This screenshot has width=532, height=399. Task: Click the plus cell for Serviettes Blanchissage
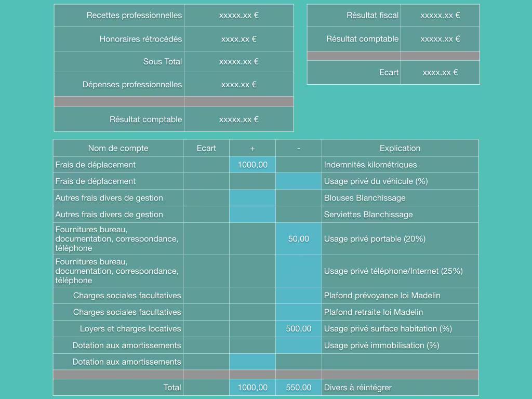pyautogui.click(x=252, y=215)
